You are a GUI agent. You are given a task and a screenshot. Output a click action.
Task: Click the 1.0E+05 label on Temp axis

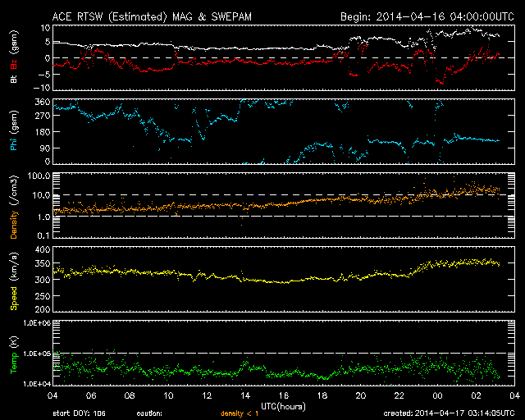[37, 354]
